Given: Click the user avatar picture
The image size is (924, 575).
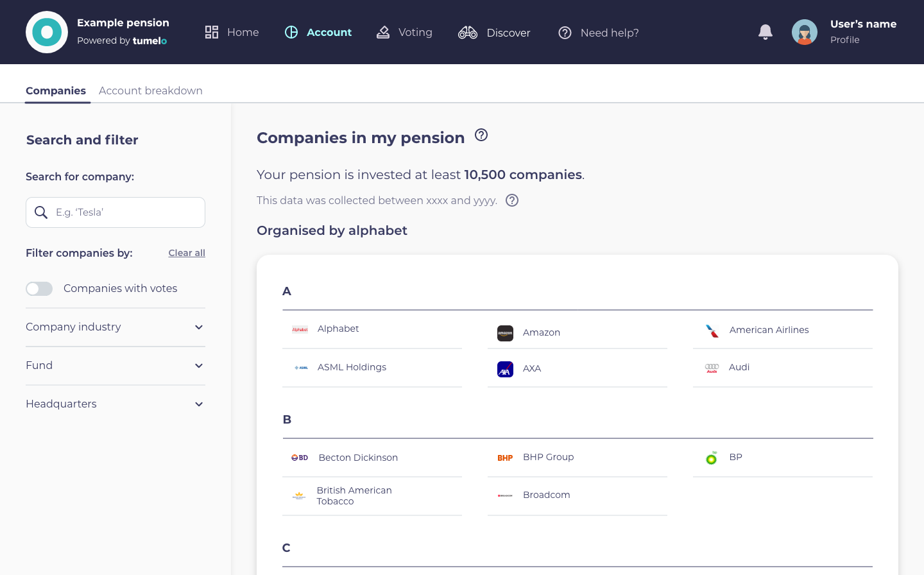Looking at the screenshot, I should click(x=805, y=32).
